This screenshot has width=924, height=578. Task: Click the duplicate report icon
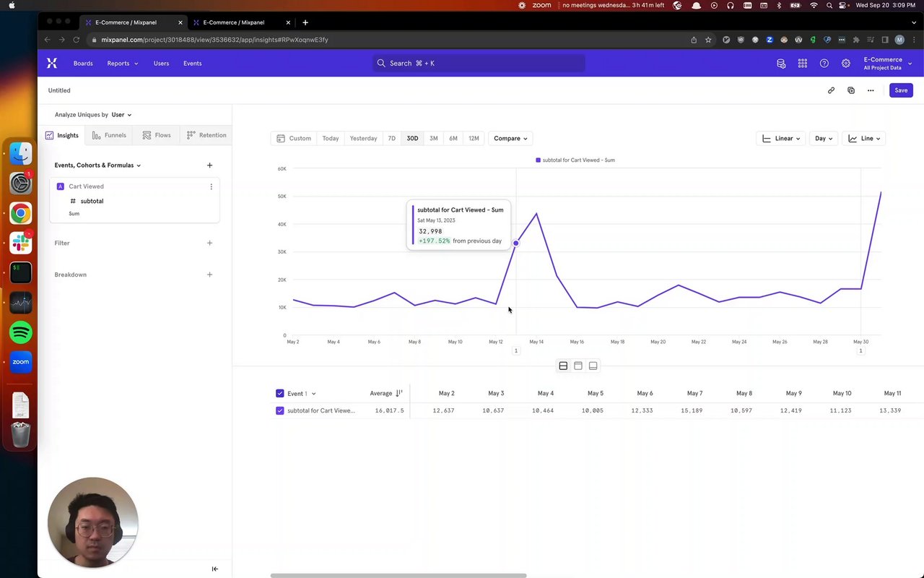click(851, 90)
